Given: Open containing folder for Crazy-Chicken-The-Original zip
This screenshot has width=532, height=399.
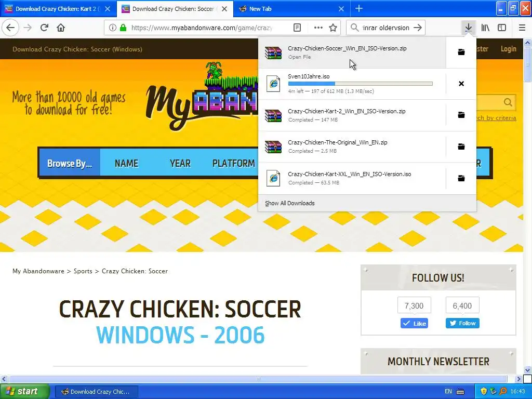Looking at the screenshot, I should pyautogui.click(x=461, y=147).
